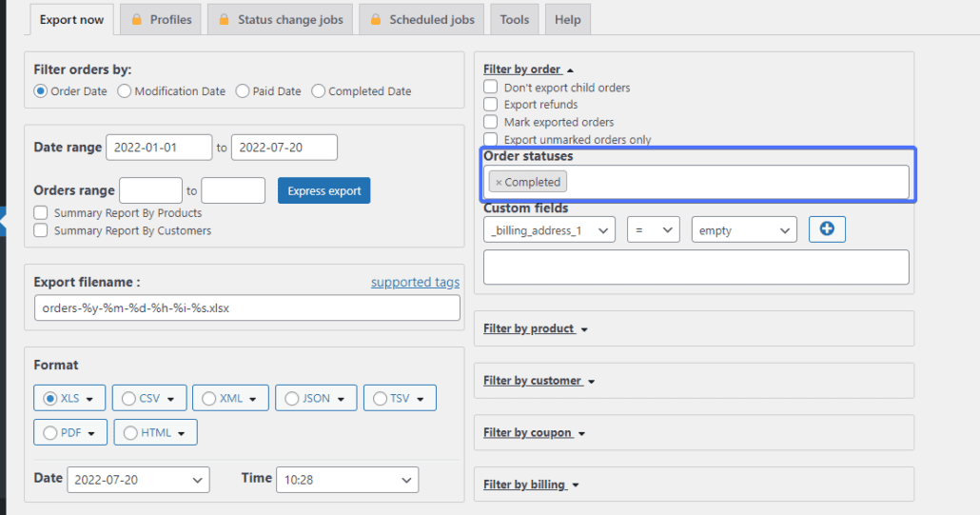Image resolution: width=980 pixels, height=515 pixels.
Task: Choose the XLS format radio button
Action: click(x=50, y=398)
